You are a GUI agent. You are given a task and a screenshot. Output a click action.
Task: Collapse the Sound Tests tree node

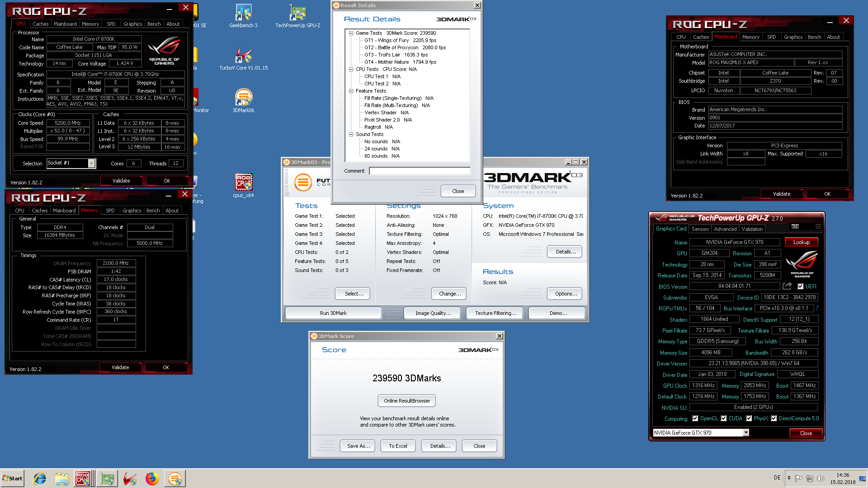351,134
